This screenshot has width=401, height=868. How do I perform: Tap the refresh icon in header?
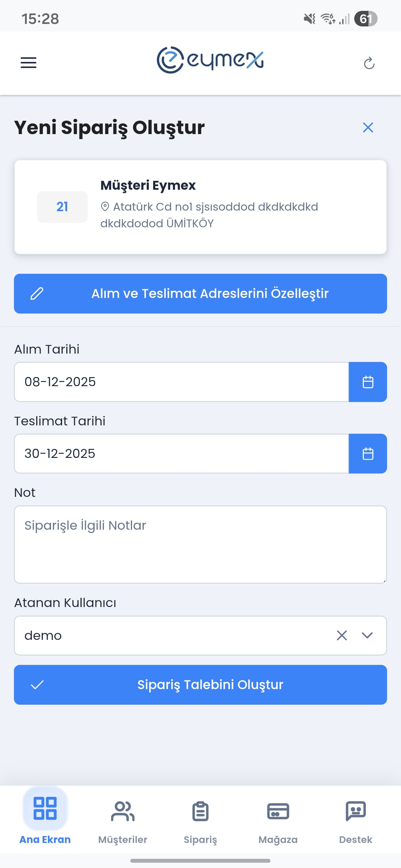click(x=369, y=63)
